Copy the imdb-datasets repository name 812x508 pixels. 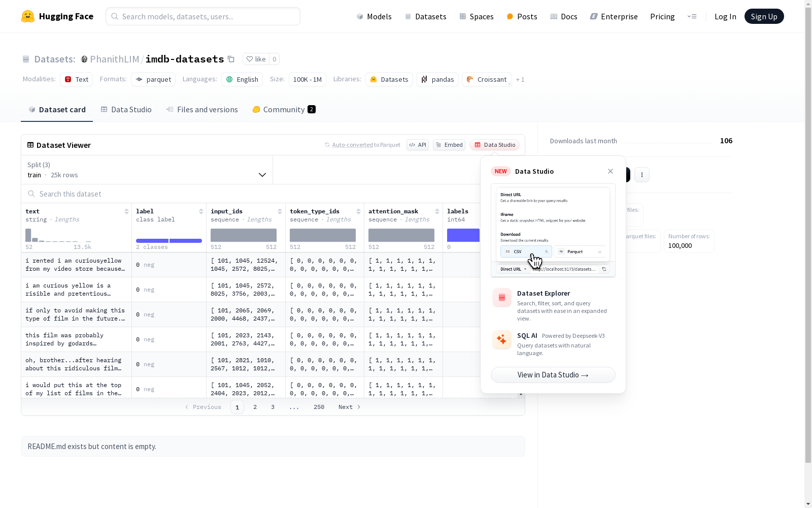231,59
